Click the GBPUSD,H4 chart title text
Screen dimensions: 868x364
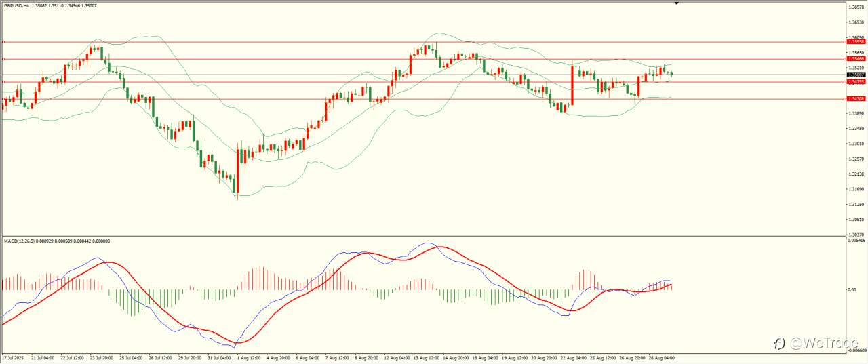coord(16,5)
